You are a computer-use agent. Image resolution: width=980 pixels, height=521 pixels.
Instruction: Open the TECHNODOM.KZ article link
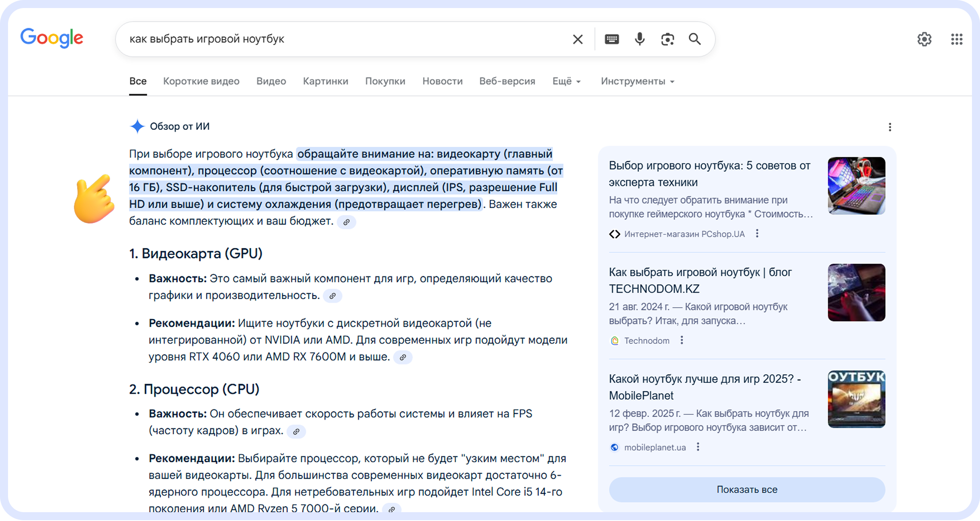pos(700,280)
